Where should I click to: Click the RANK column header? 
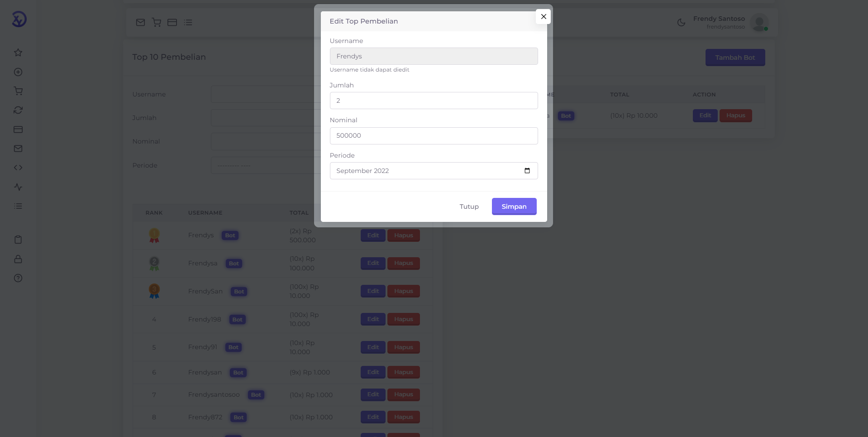pyautogui.click(x=154, y=213)
